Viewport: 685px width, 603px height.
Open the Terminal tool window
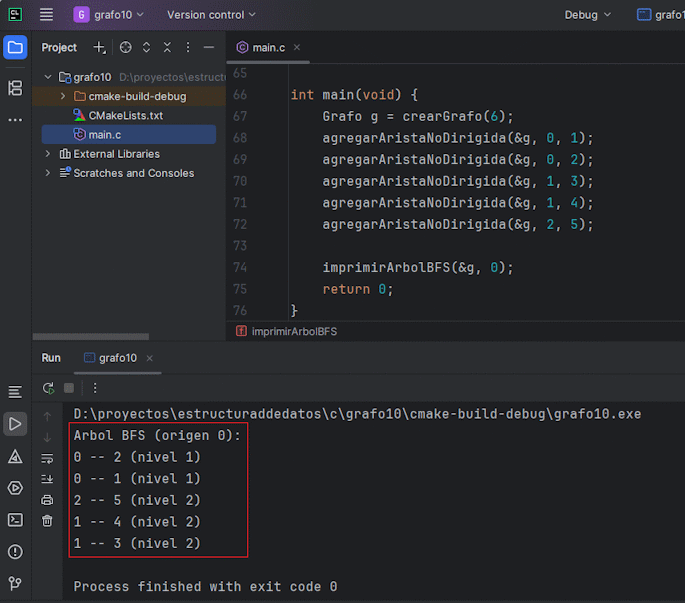(15, 520)
